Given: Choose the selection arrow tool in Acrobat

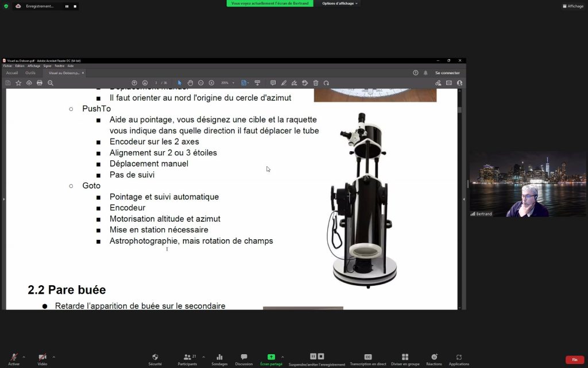Looking at the screenshot, I should pos(180,83).
